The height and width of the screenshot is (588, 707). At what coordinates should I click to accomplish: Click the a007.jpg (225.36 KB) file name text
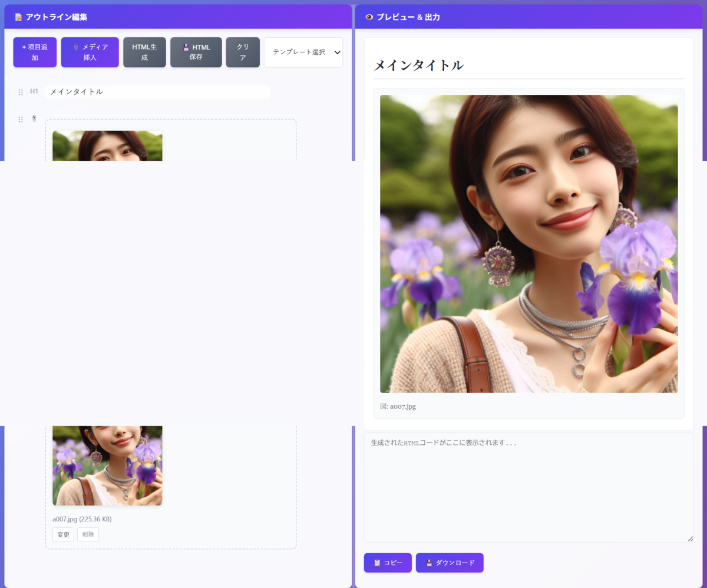82,519
